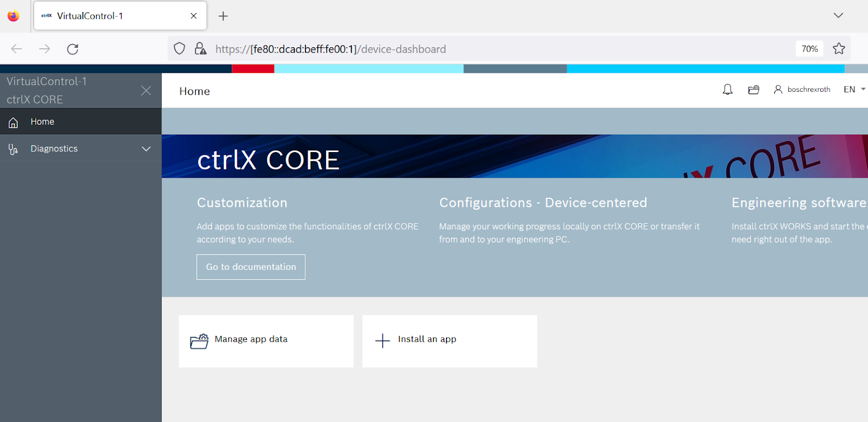The width and height of the screenshot is (868, 422).
Task: Open the manage app data header icon
Action: tap(754, 90)
